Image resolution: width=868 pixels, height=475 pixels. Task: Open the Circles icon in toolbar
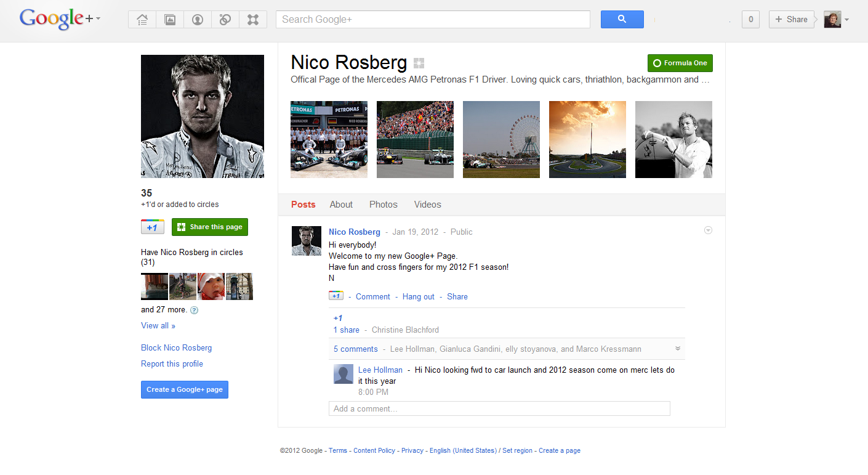(225, 20)
